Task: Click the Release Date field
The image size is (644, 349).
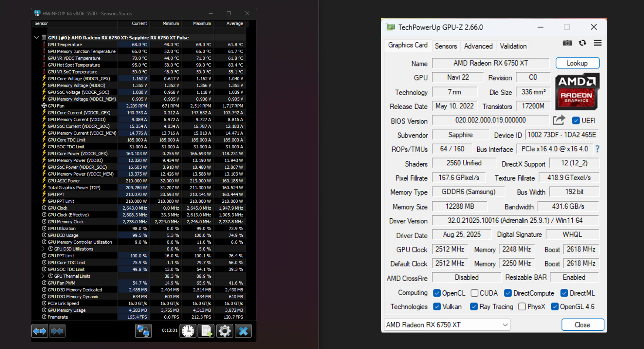Action: [x=454, y=106]
